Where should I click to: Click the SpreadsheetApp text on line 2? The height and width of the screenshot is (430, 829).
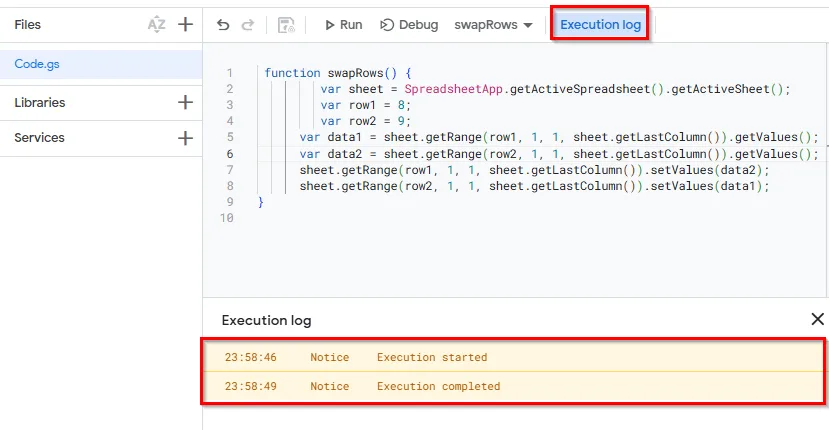tap(454, 89)
